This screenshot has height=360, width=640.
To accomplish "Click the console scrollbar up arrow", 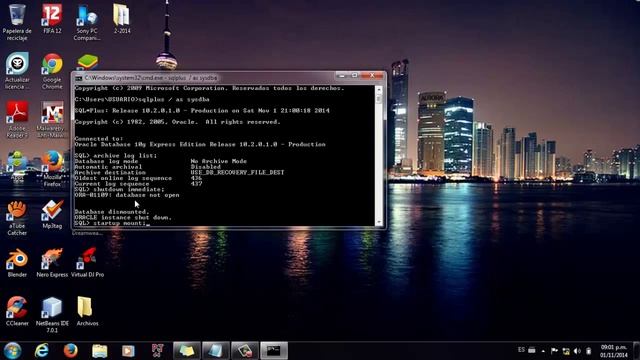I will 379,89.
